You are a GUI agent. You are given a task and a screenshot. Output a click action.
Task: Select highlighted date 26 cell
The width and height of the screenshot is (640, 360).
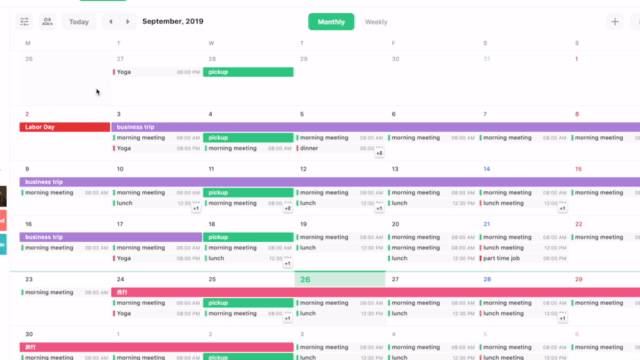tap(340, 279)
